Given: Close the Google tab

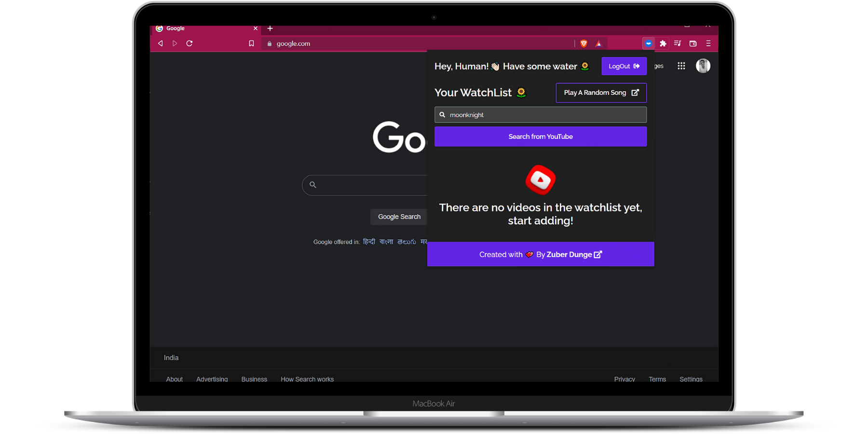Looking at the screenshot, I should pyautogui.click(x=256, y=28).
